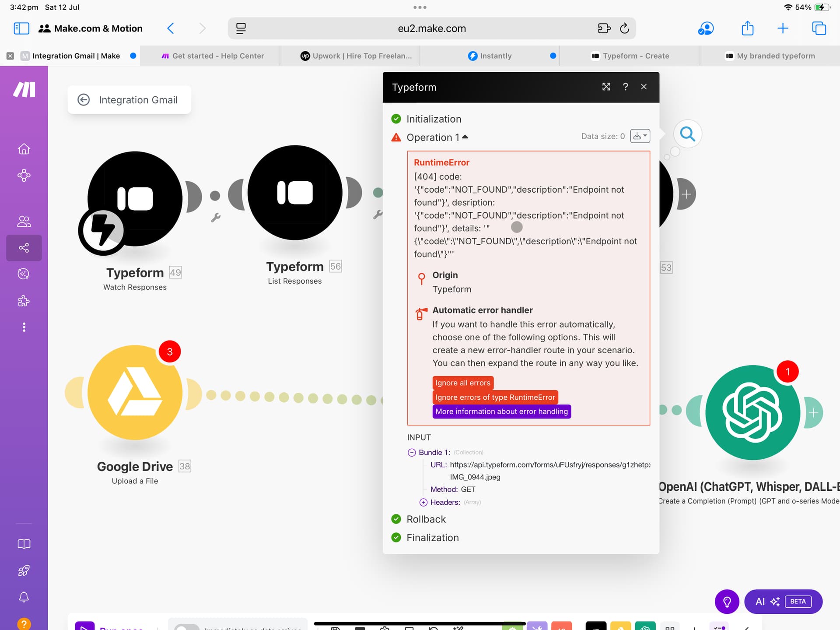Open the puzzle-piece Templates icon
The width and height of the screenshot is (840, 630).
coord(24,301)
